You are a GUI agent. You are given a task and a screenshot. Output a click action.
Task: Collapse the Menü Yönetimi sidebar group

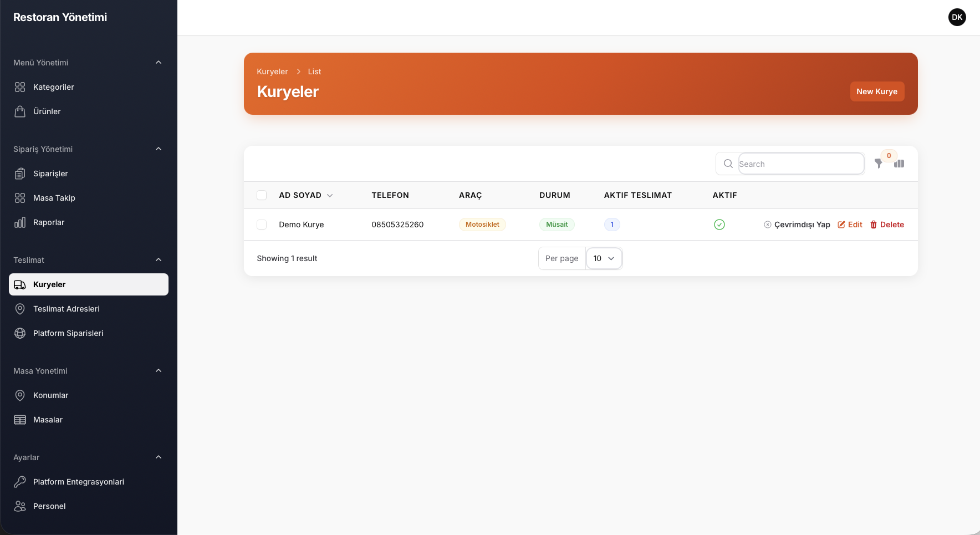coord(159,63)
